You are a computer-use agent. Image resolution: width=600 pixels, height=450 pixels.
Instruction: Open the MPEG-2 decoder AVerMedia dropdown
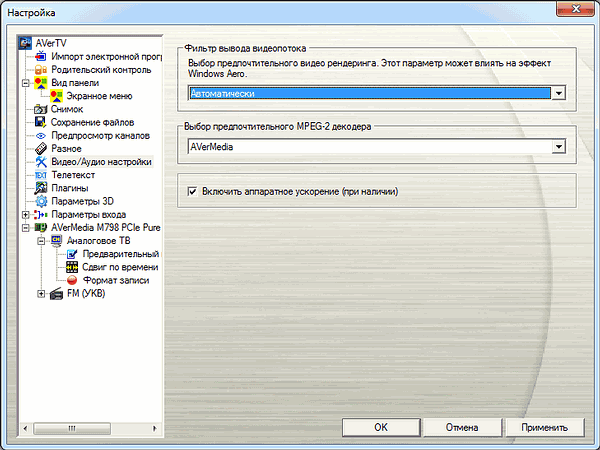[x=559, y=147]
